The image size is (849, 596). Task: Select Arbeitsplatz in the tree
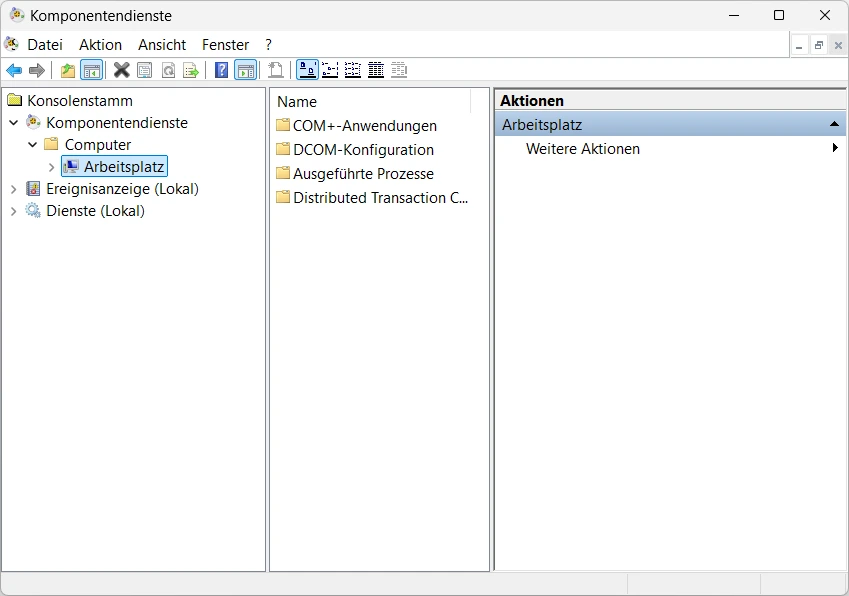tap(123, 167)
